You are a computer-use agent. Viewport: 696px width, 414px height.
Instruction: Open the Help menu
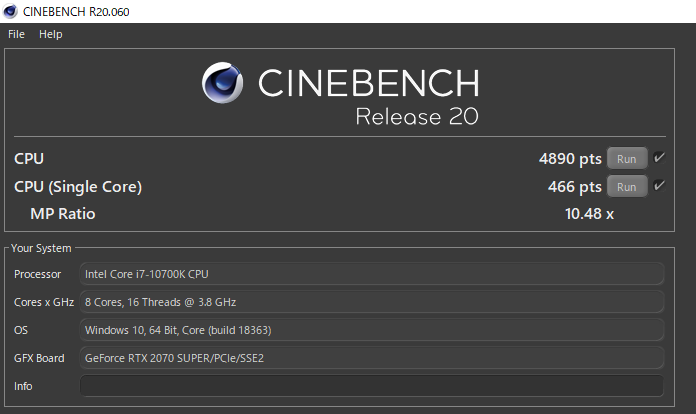click(50, 34)
